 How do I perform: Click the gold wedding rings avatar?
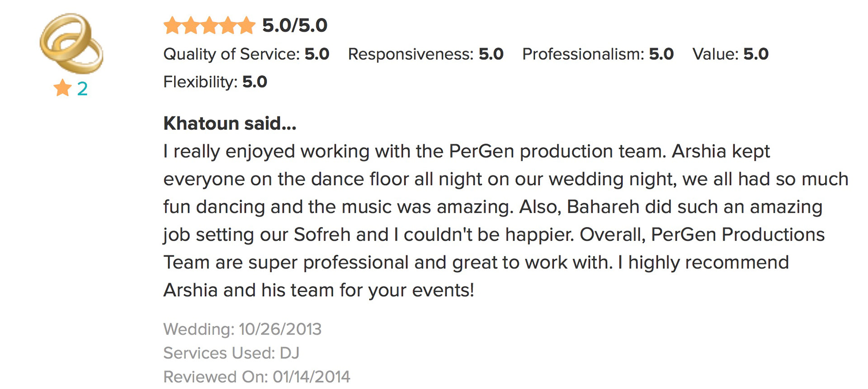[71, 44]
